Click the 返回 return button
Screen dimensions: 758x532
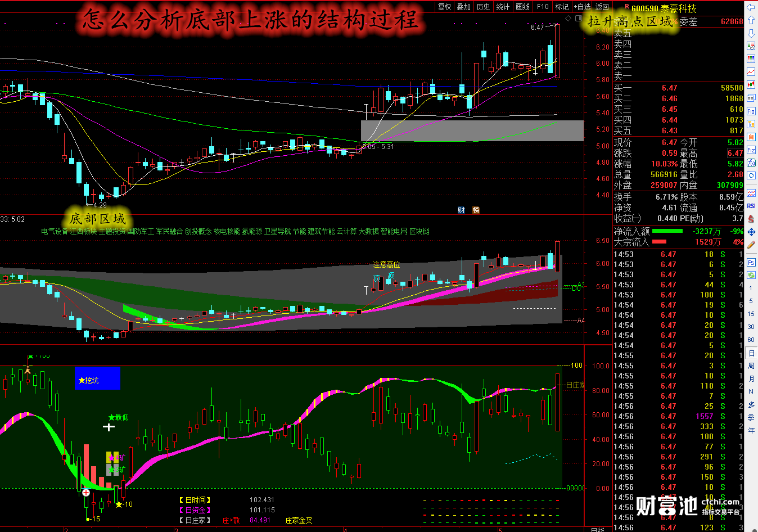tap(602, 7)
